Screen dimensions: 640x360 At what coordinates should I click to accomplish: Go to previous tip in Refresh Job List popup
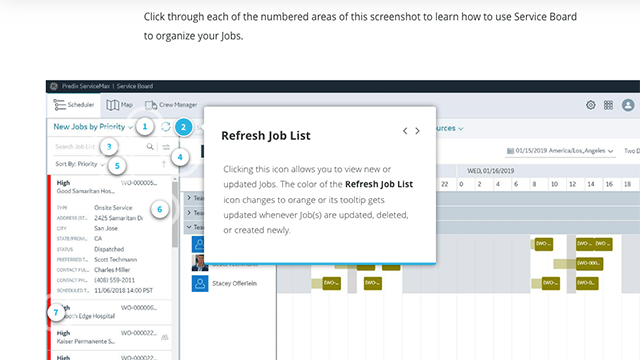pyautogui.click(x=405, y=131)
